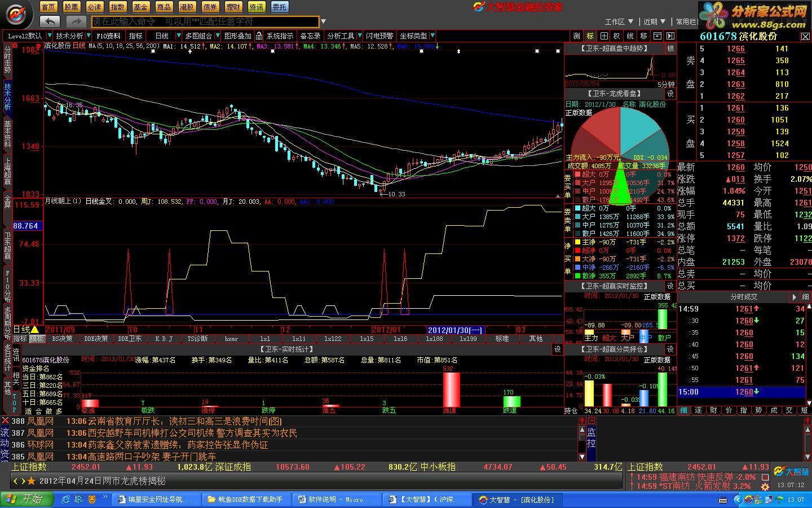Switch to 基本资料 in left sidebar
Screen dimensions: 812x508
click(x=7, y=134)
